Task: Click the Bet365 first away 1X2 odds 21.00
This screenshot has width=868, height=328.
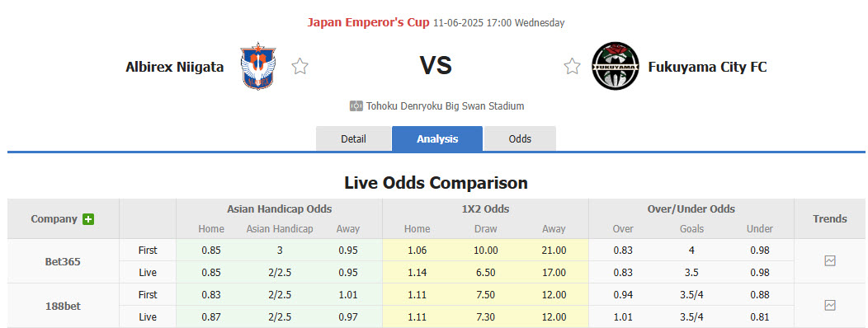Action: coord(554,250)
